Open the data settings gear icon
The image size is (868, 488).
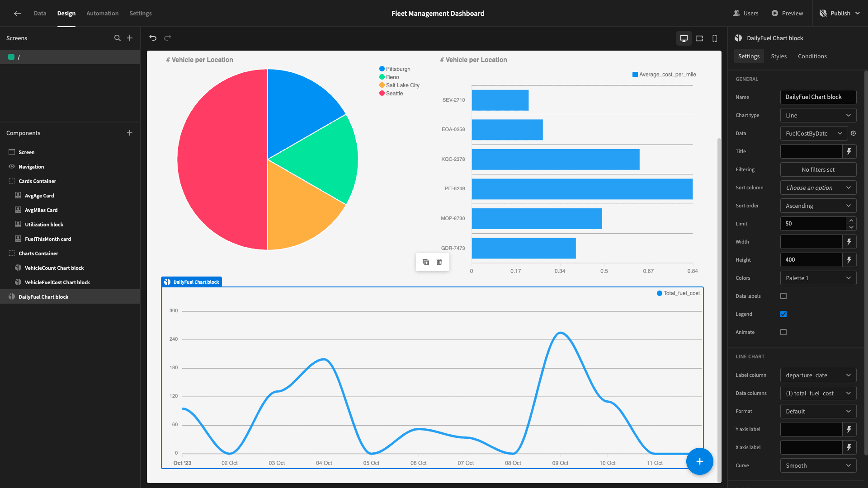click(x=854, y=133)
